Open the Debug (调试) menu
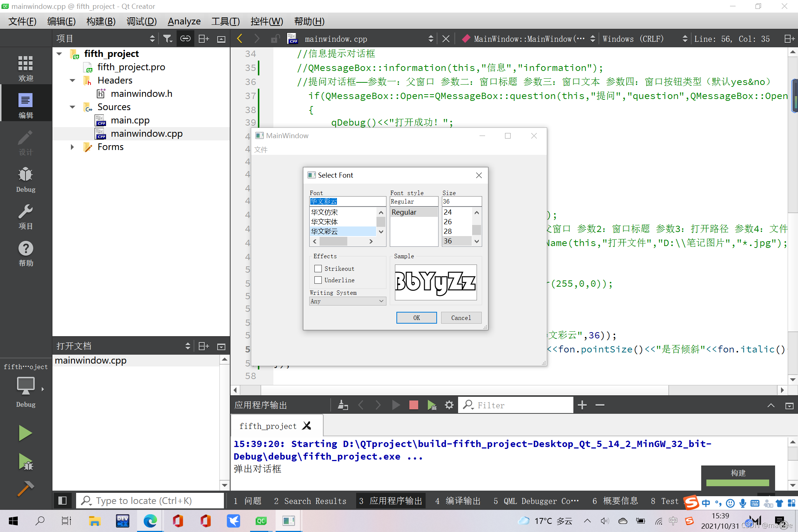The width and height of the screenshot is (798, 532). 141,21
